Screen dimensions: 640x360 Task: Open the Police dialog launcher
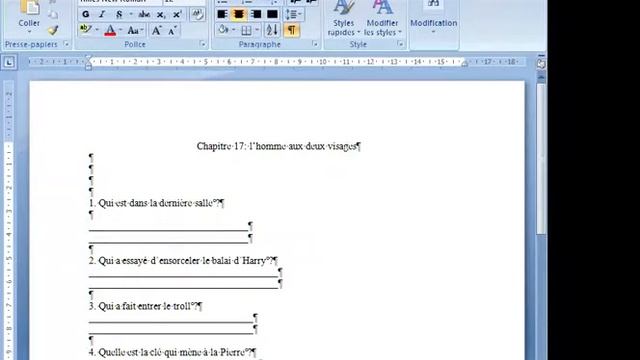pos(203,44)
